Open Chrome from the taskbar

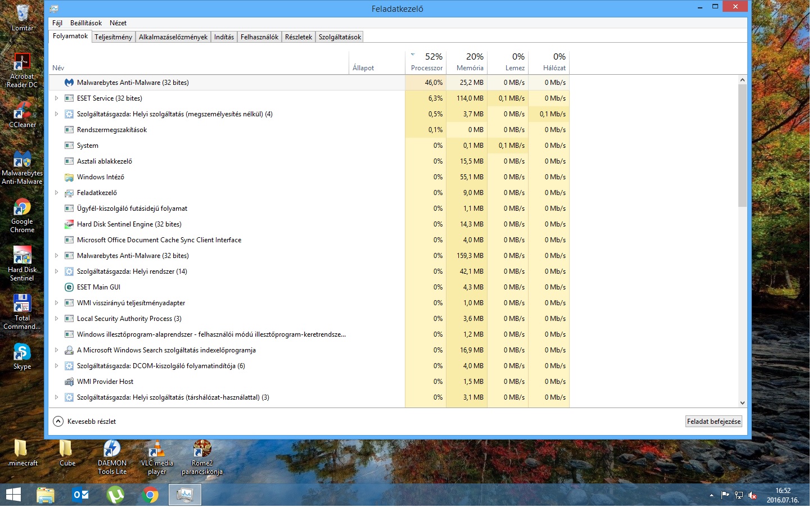coord(150,495)
